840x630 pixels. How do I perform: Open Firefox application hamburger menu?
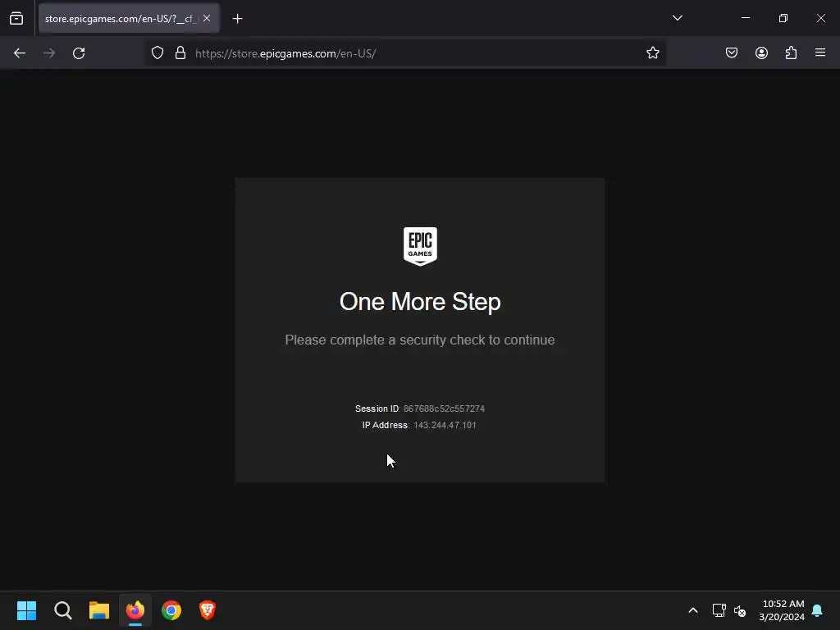tap(820, 53)
